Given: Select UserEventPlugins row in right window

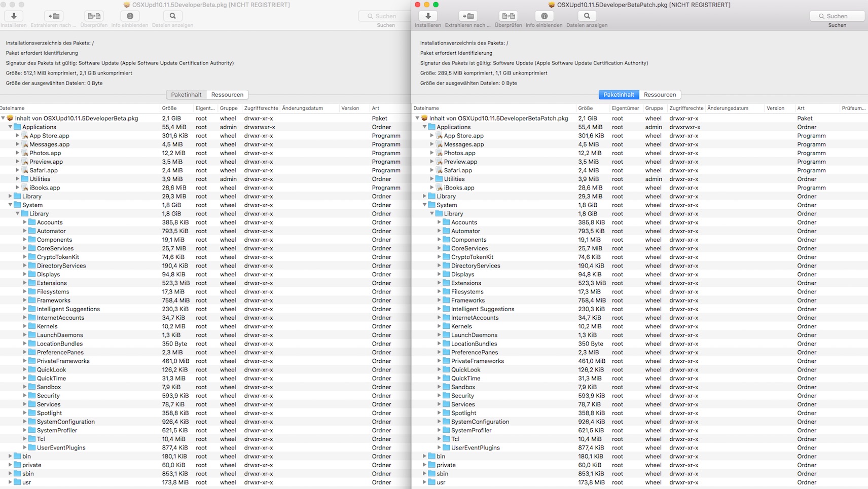Looking at the screenshot, I should (x=640, y=448).
